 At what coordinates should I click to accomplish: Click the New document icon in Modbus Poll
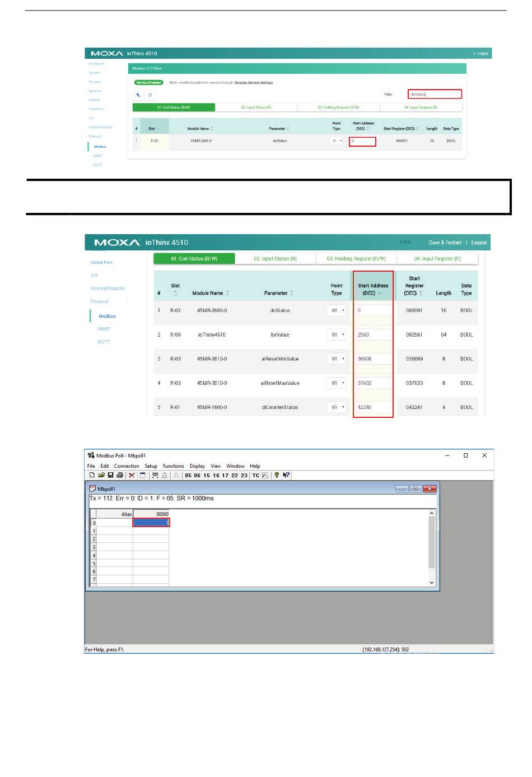(x=92, y=475)
